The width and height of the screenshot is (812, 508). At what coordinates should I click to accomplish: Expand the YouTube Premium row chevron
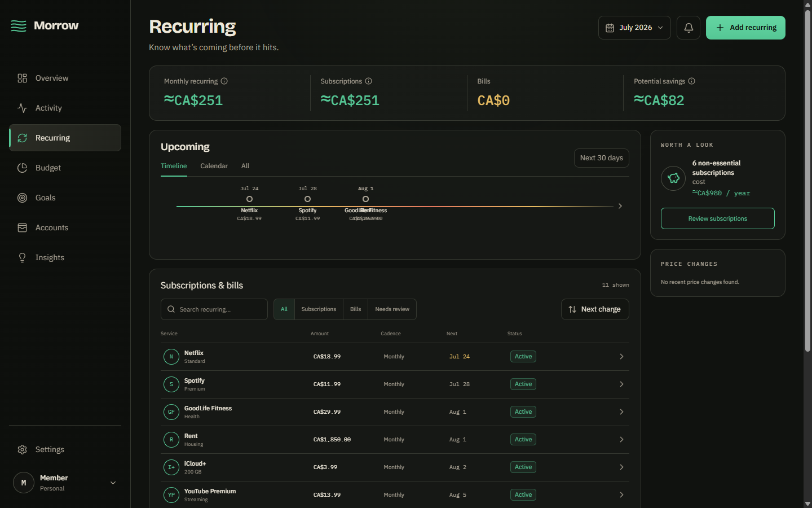pos(621,495)
